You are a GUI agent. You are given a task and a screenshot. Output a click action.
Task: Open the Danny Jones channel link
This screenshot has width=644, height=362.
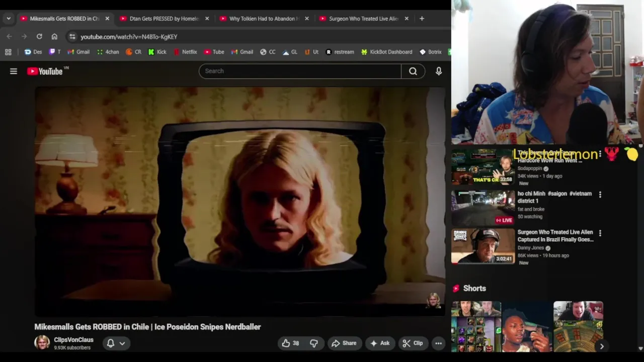[531, 248]
